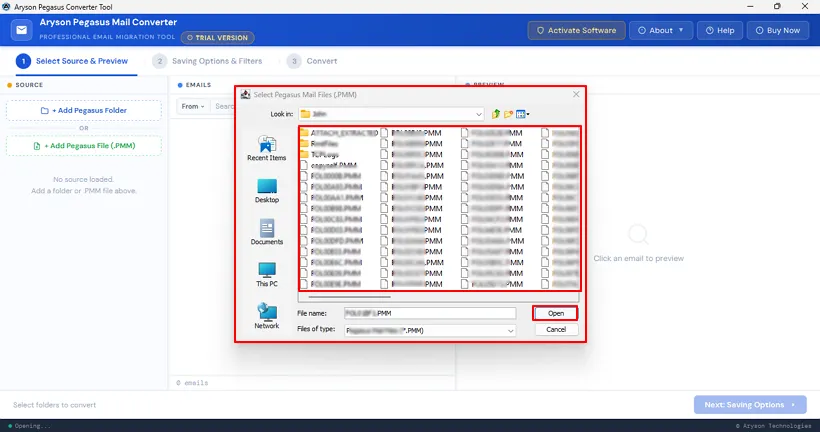Select the ATTACH_EXTRACTED folder
This screenshot has height=432, width=820.
[339, 133]
